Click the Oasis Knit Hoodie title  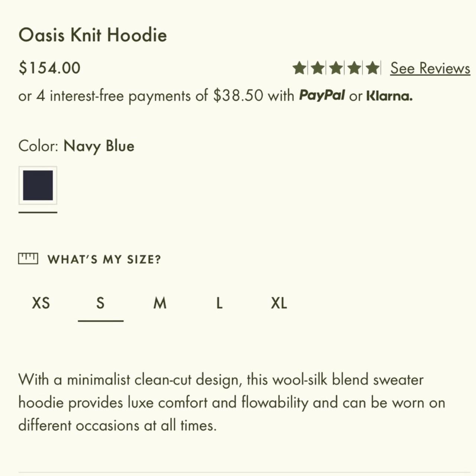tap(93, 35)
